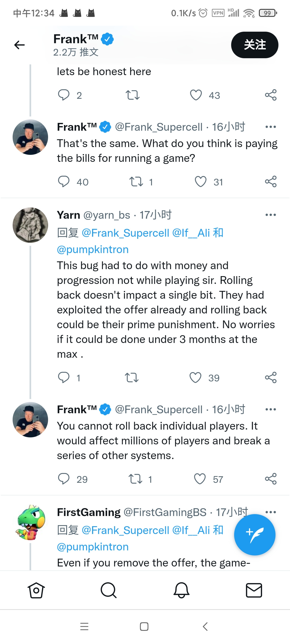Open more options on Frank's bills tweet
Screen dimensions: 290x644
coord(271,127)
